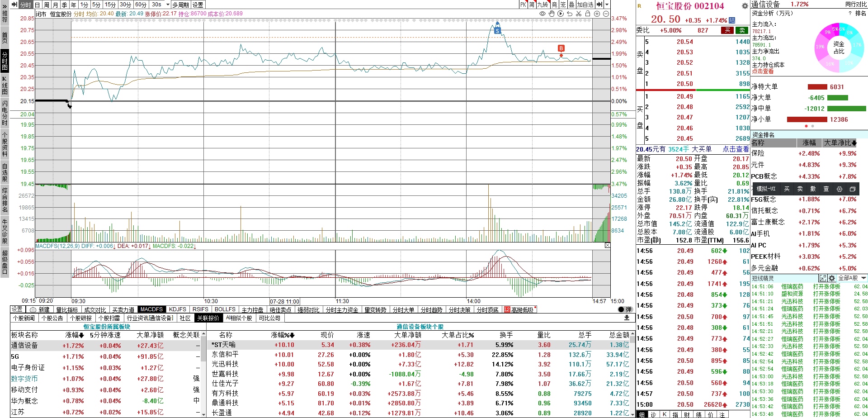The image size is (868, 418).
Task: Sort sector table by 涨幅 column
Action: pos(75,335)
